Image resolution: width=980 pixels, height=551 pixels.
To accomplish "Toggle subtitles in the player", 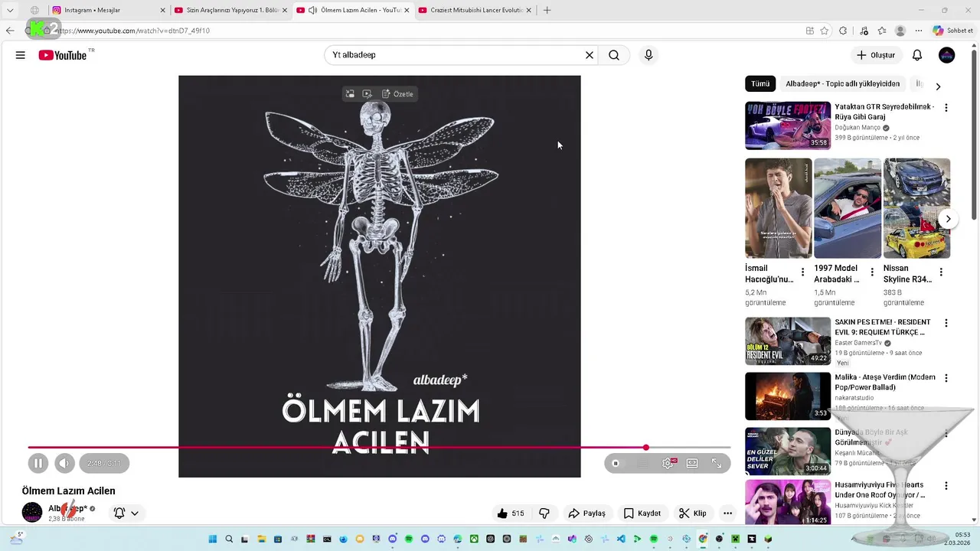I will point(642,463).
